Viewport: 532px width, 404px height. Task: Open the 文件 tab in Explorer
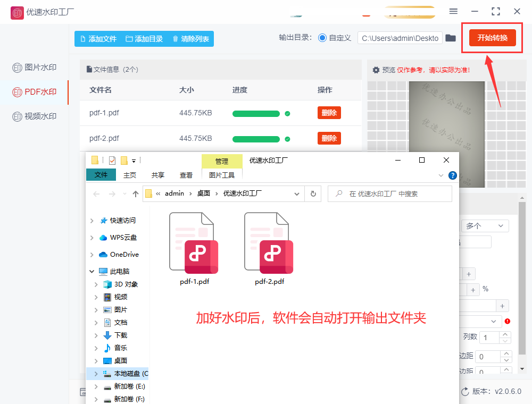(101, 175)
